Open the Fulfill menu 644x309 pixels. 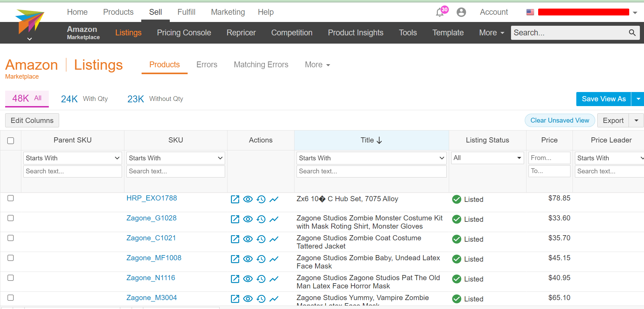pos(186,12)
